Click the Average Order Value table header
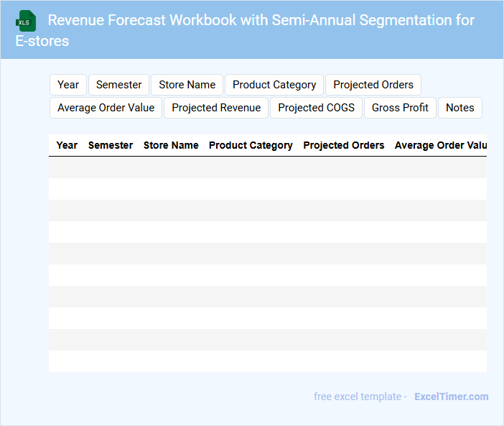The width and height of the screenshot is (504, 426). [440, 145]
